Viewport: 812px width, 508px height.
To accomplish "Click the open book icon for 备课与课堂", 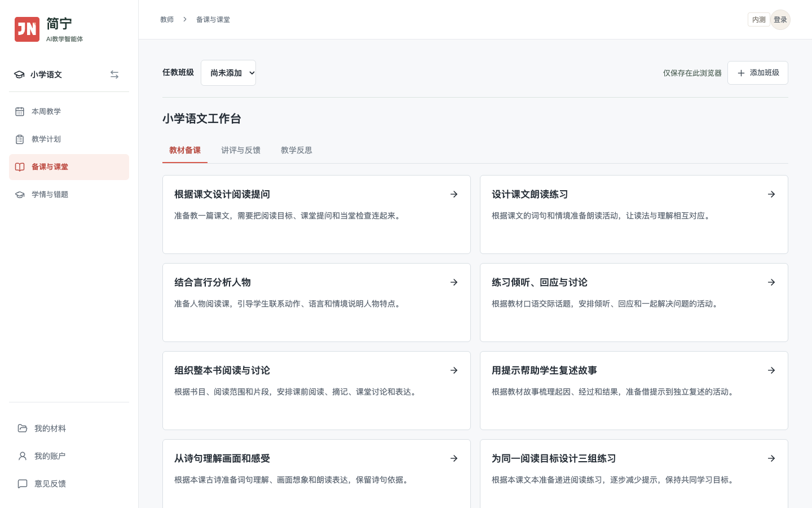I will point(20,167).
